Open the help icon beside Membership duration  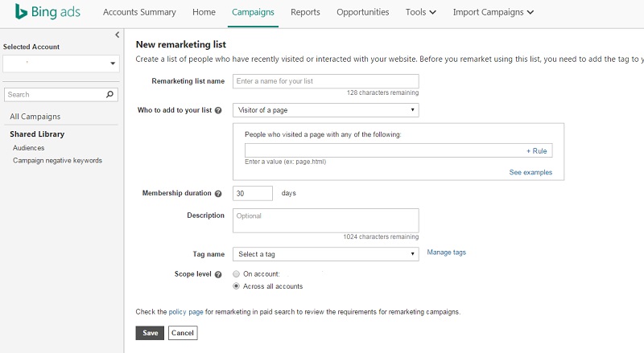coord(218,194)
